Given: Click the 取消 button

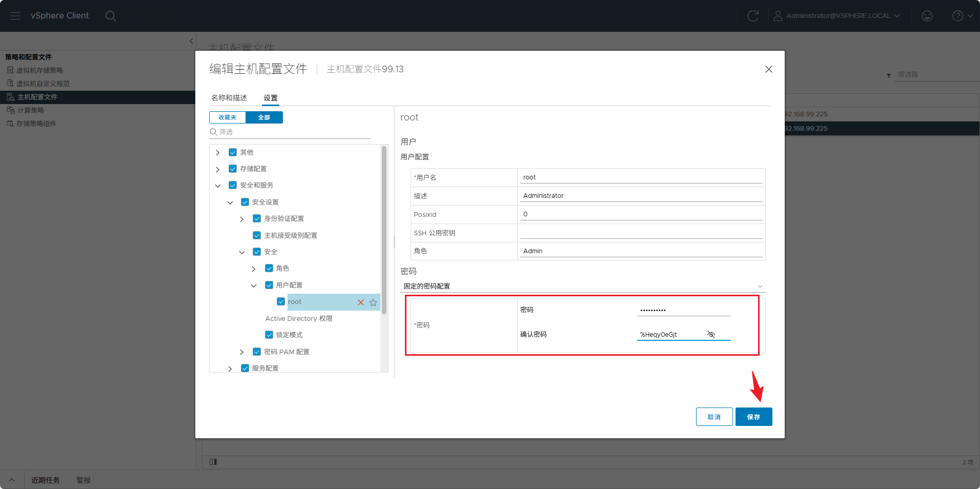Looking at the screenshot, I should (x=714, y=417).
